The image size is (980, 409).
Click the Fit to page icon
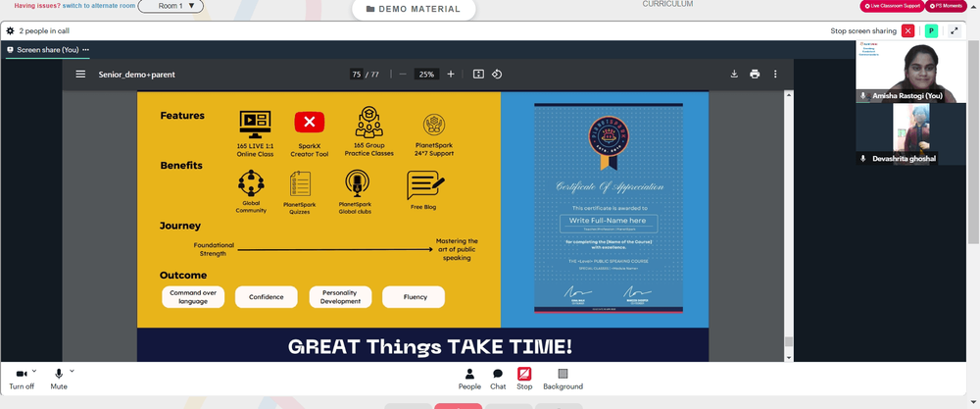pyautogui.click(x=478, y=74)
